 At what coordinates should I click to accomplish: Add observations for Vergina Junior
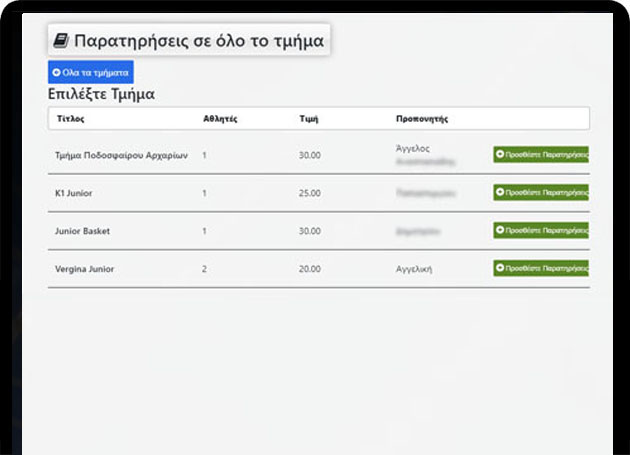[x=541, y=268]
